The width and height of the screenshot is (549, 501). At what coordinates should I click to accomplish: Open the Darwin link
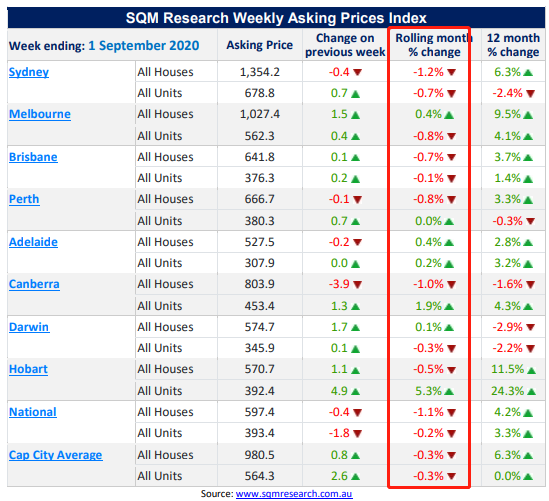point(29,327)
